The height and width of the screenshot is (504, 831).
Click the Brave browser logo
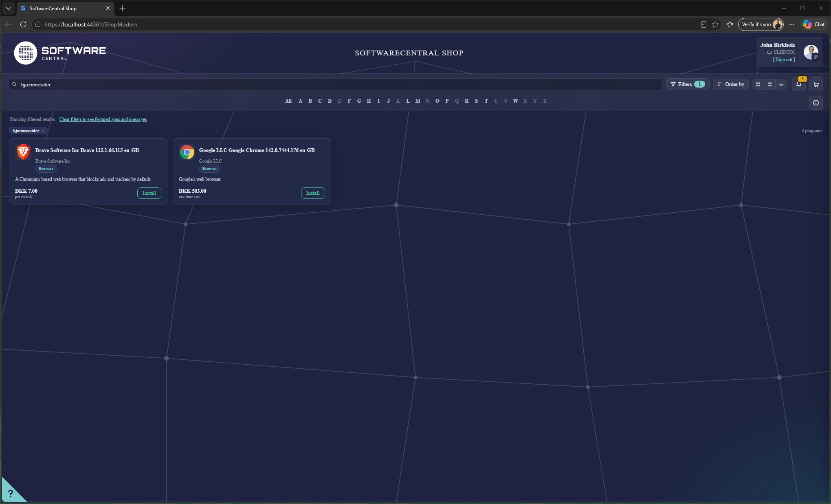(23, 152)
